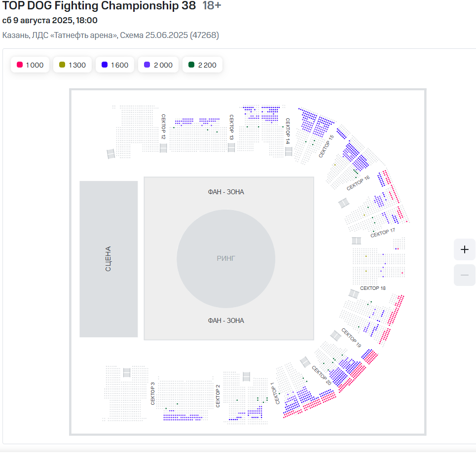The height and width of the screenshot is (457, 476).
Task: Click the staircase icon above Сектор 2 seats
Action: click(x=246, y=377)
